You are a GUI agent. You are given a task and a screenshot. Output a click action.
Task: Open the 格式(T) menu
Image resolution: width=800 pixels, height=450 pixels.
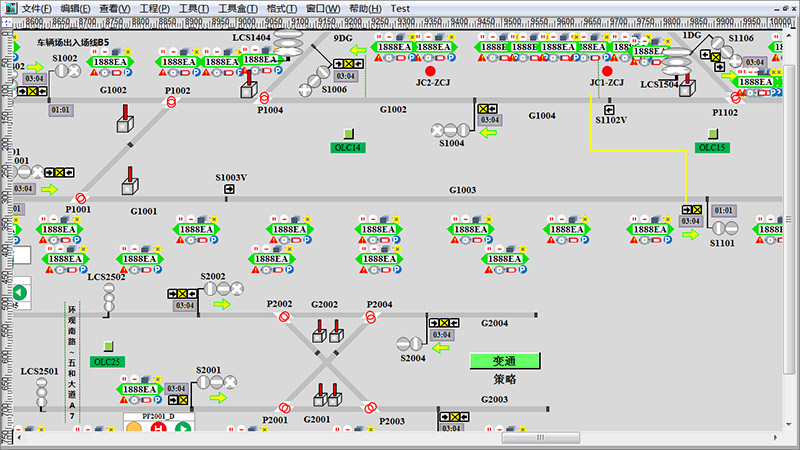pyautogui.click(x=283, y=8)
